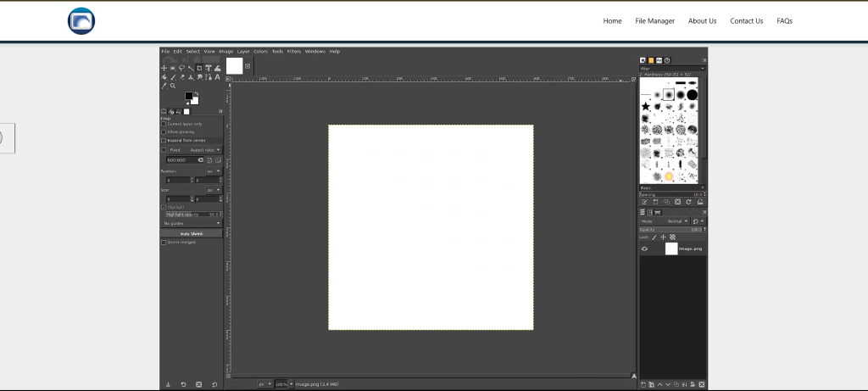This screenshot has height=391, width=868.
Task: Toggle the Allow growing checkbox
Action: pyautogui.click(x=164, y=131)
